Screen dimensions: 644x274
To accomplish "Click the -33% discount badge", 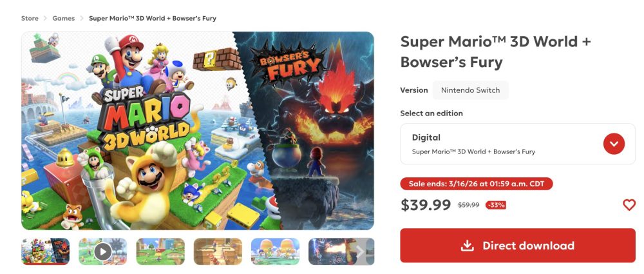I will [x=495, y=205].
